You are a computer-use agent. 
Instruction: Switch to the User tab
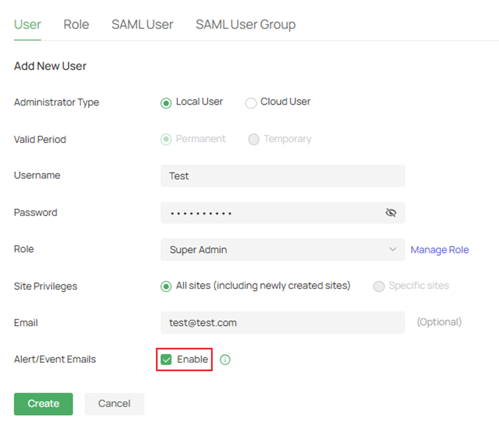[x=28, y=24]
